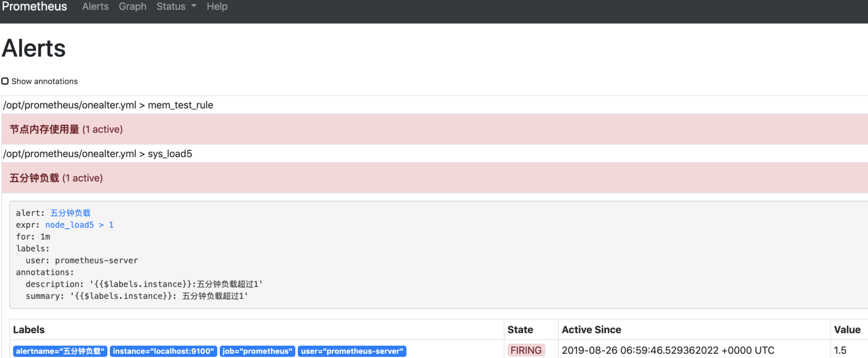Open the Help nav item
This screenshot has width=868, height=358.
[x=217, y=7]
